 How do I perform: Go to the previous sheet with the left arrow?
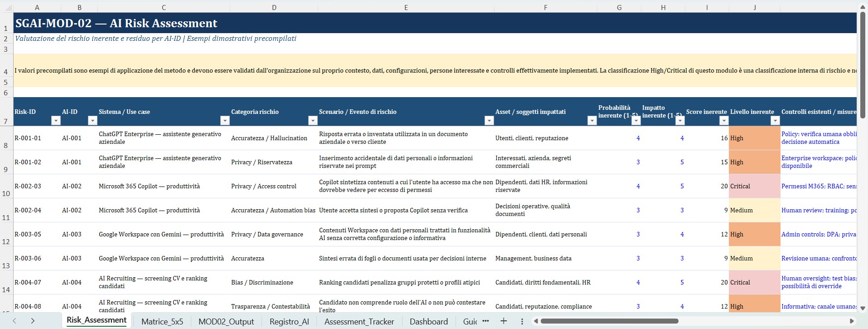pyautogui.click(x=15, y=321)
